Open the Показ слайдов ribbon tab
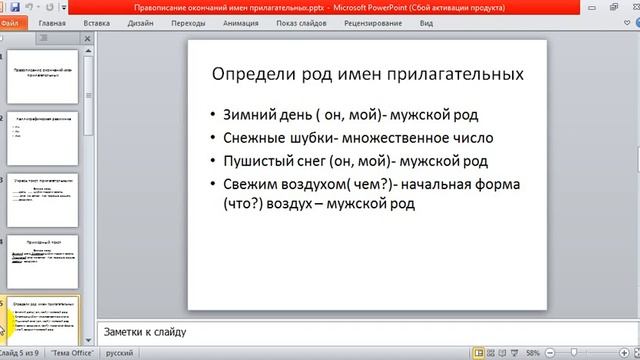 pos(301,23)
